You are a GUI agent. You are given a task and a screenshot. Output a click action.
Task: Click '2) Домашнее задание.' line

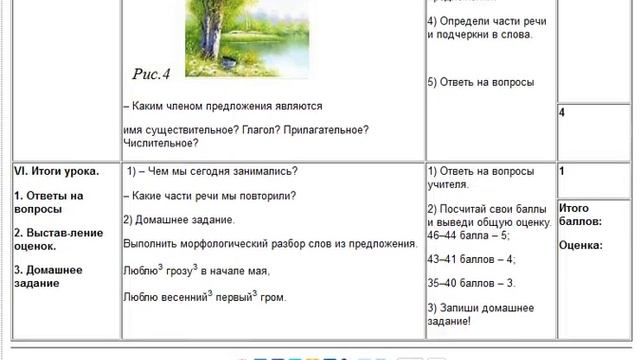pos(179,220)
